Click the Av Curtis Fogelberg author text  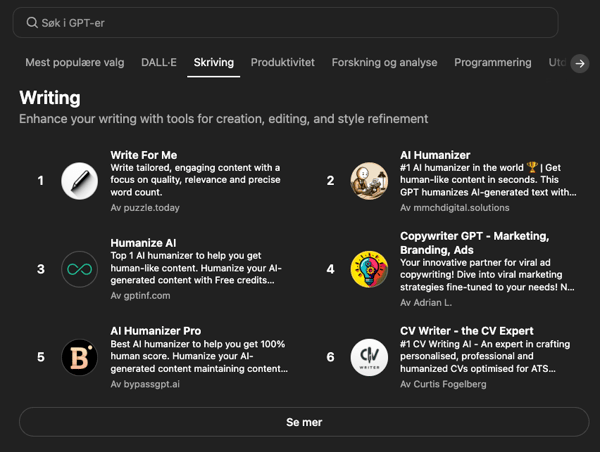pos(443,384)
